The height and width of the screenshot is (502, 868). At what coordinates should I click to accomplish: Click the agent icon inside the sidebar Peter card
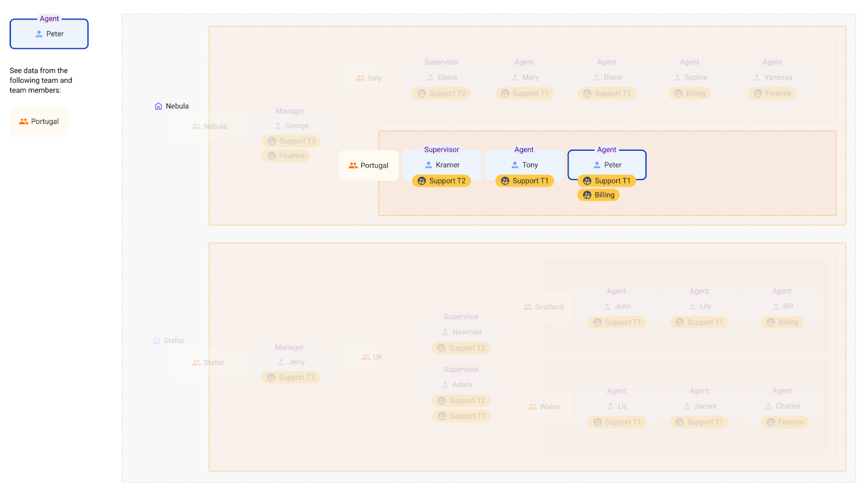38,34
